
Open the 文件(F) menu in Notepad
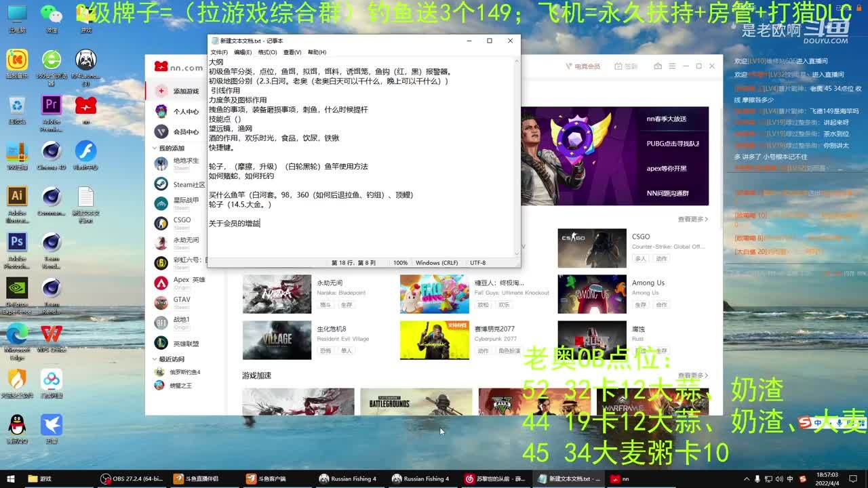219,52
